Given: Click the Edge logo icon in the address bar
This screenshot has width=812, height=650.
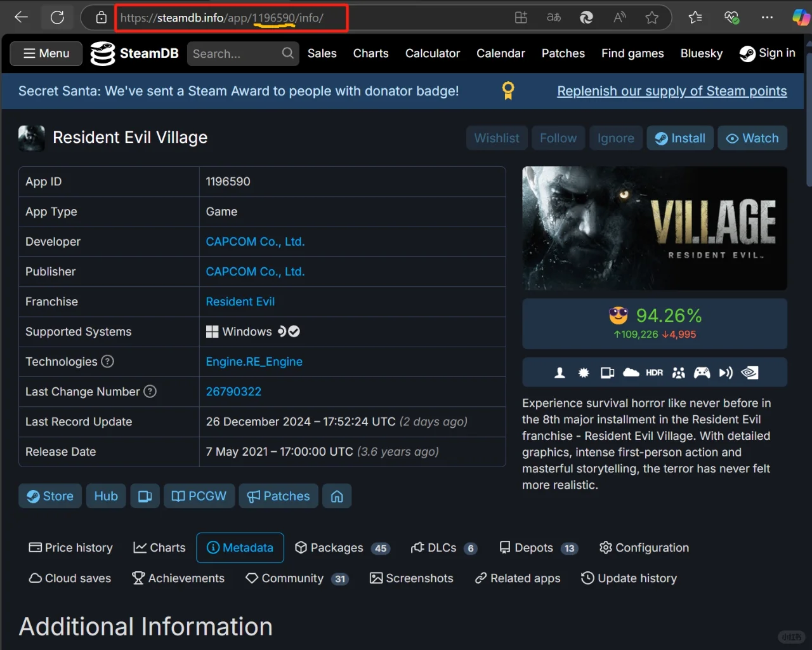Looking at the screenshot, I should coord(586,18).
